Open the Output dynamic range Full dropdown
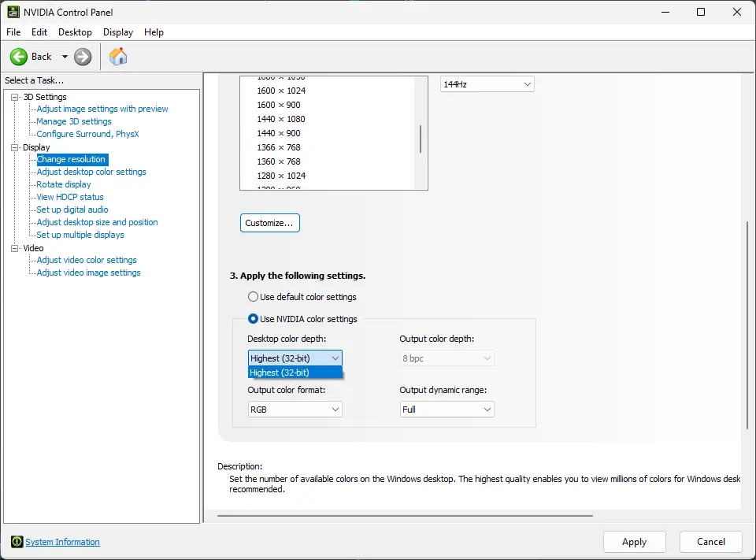Image resolution: width=756 pixels, height=560 pixels. pyautogui.click(x=447, y=410)
